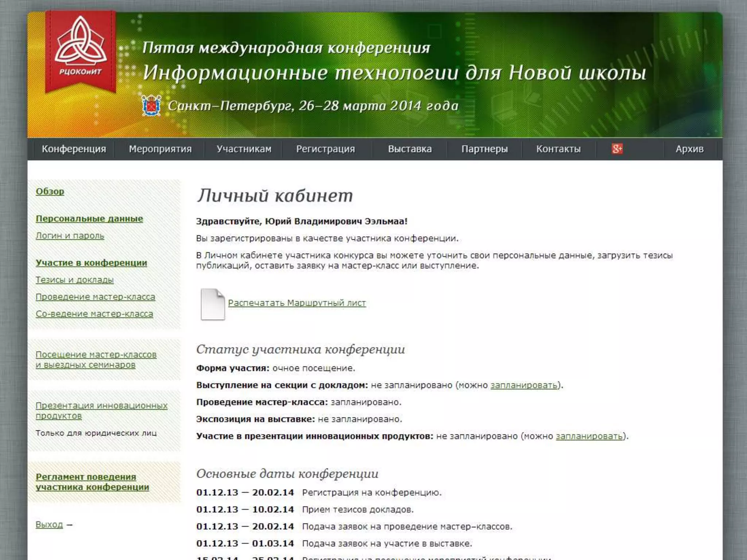
Task: Click the Статус участника конференции heading
Action: tap(301, 349)
